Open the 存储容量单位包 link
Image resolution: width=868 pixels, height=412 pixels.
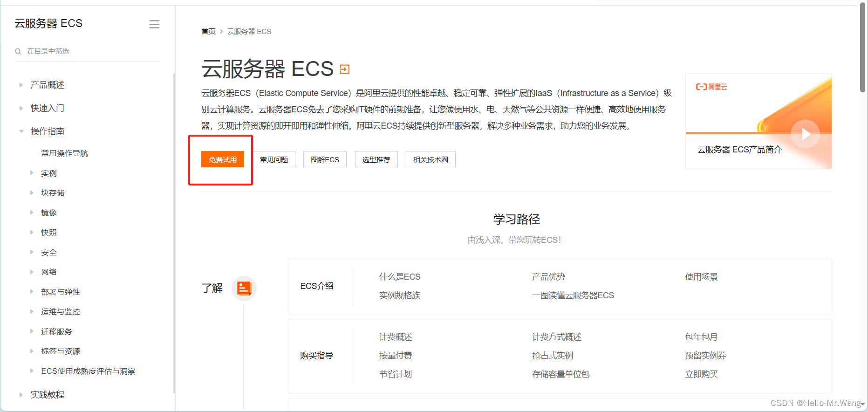tap(560, 374)
